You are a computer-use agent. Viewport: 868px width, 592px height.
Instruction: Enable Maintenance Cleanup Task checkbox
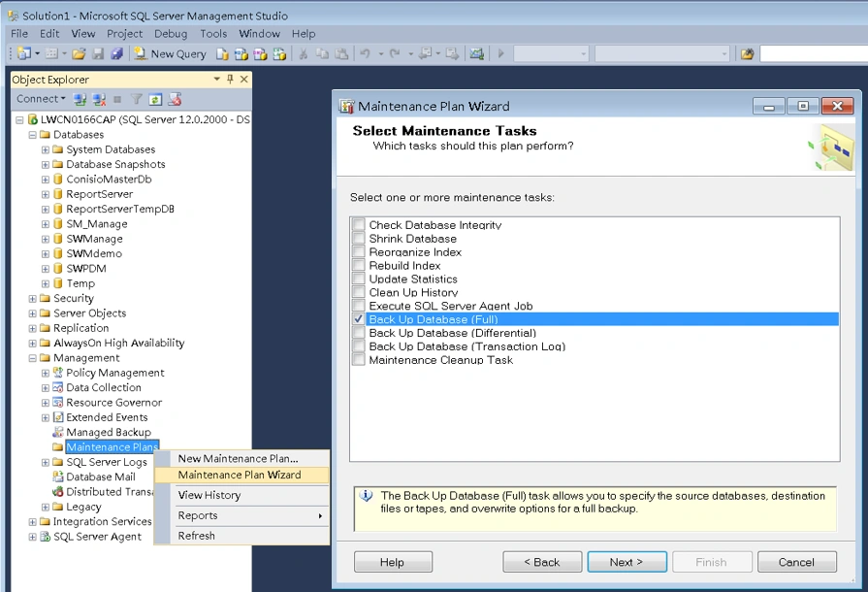coord(359,360)
